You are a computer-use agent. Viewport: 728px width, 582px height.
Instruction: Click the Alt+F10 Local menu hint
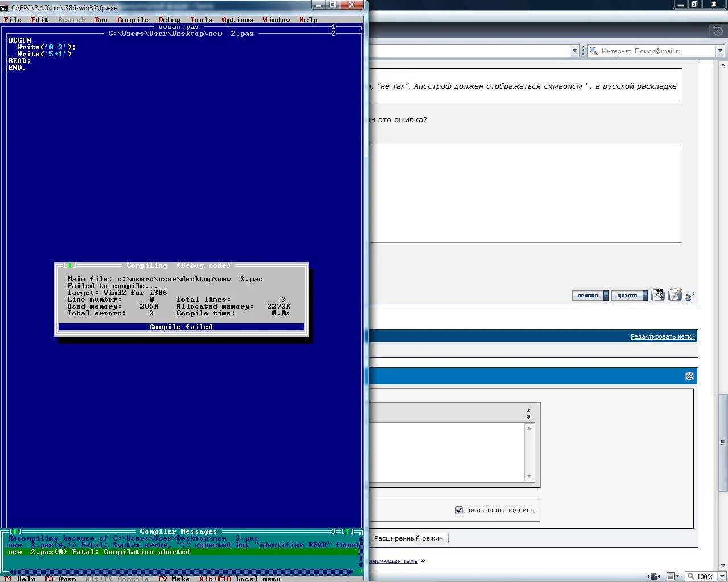(240, 579)
